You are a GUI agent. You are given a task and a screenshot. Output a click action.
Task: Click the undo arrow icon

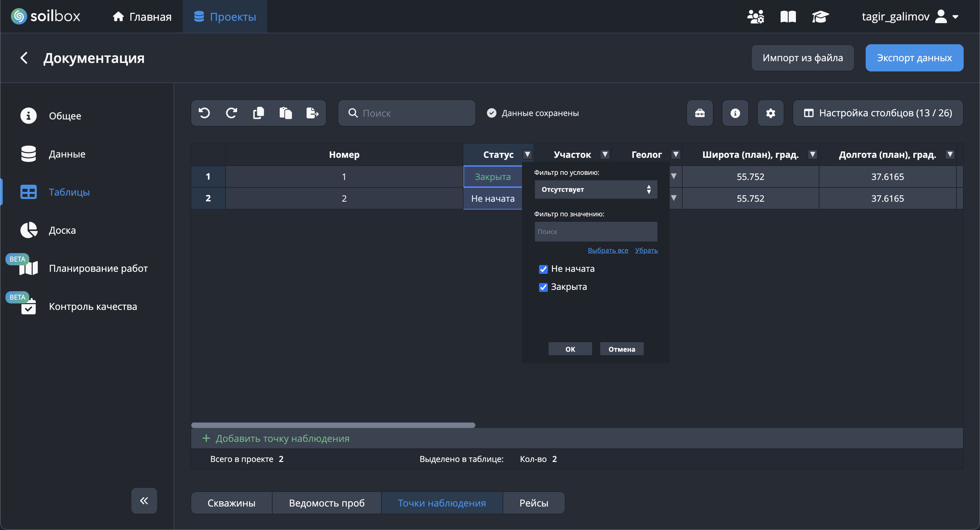(x=204, y=113)
